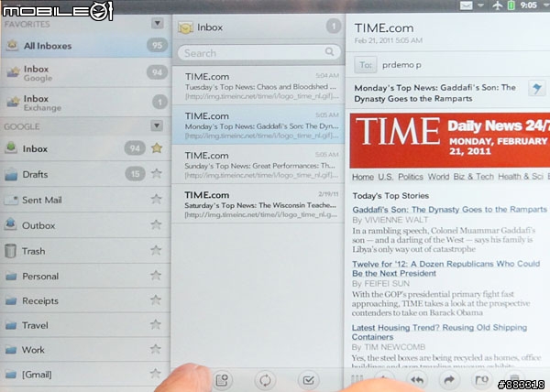Open Sunday's Top News: Great Performances email
550x392 pixels.
click(258, 164)
